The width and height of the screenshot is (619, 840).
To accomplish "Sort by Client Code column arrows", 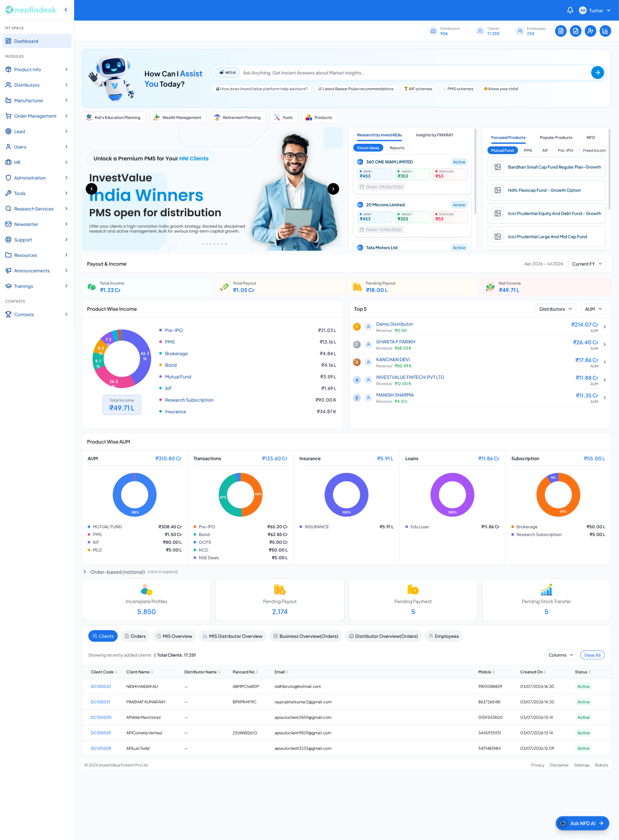I will (116, 672).
